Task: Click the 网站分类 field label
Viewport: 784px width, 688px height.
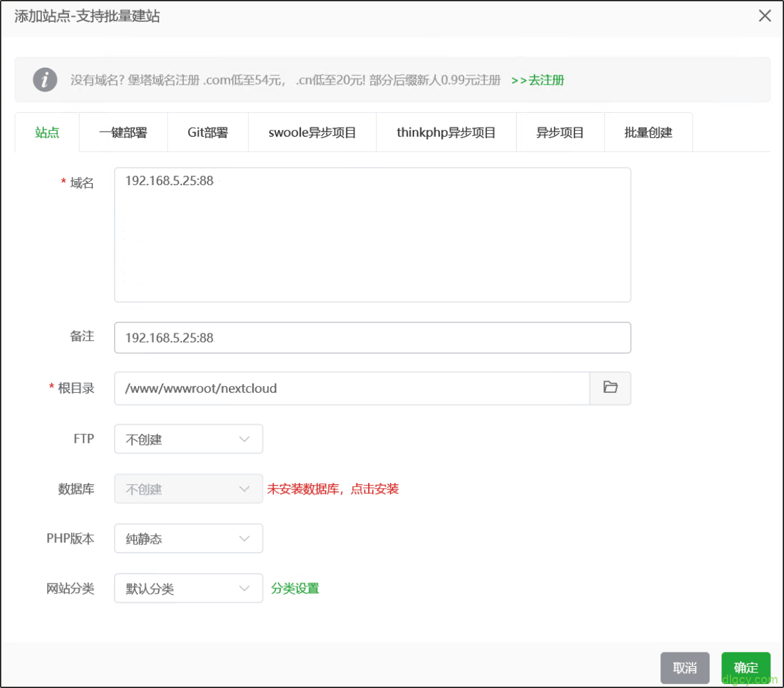Action: (x=70, y=588)
